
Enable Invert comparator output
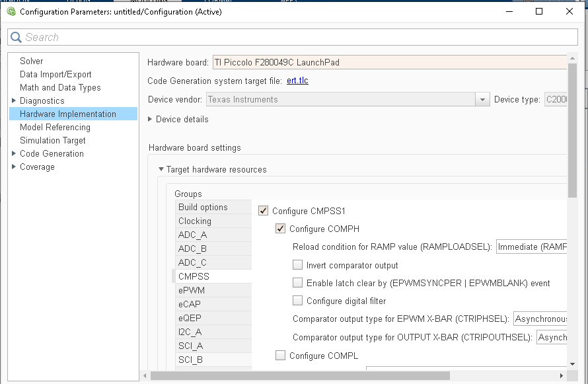pos(298,265)
